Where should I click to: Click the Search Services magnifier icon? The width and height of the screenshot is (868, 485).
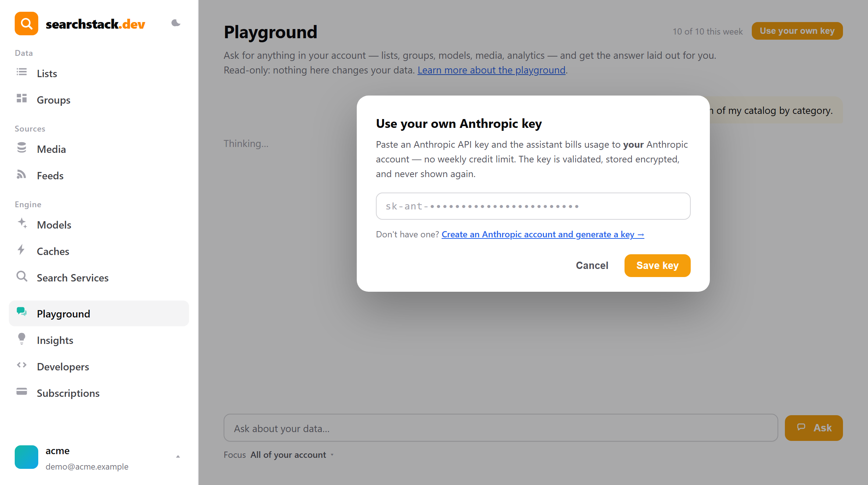coord(22,276)
